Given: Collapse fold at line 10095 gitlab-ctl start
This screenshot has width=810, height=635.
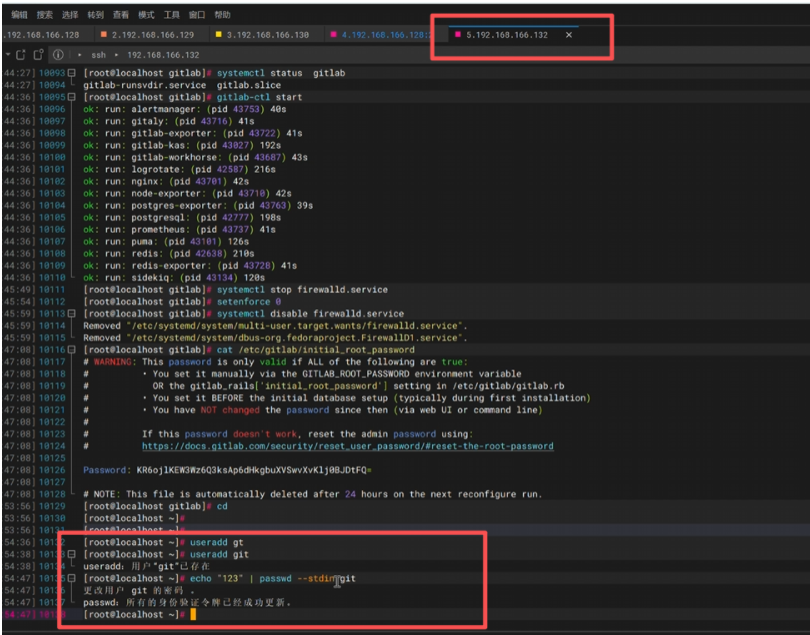Looking at the screenshot, I should point(72,97).
